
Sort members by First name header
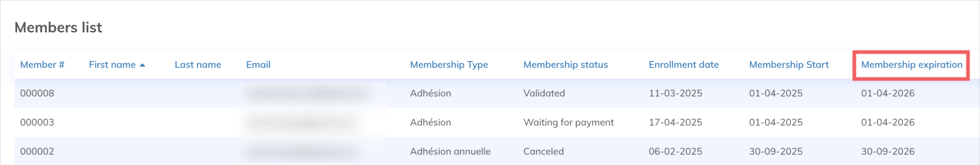pos(112,65)
